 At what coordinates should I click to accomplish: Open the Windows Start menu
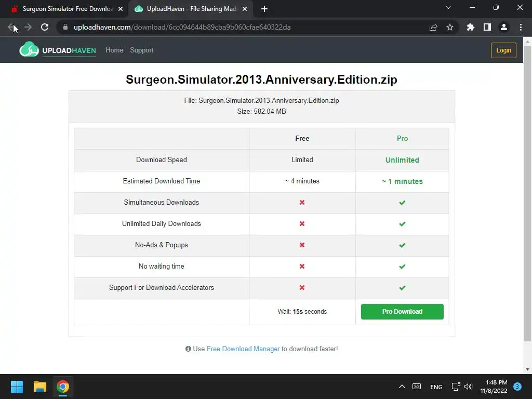[17, 387]
